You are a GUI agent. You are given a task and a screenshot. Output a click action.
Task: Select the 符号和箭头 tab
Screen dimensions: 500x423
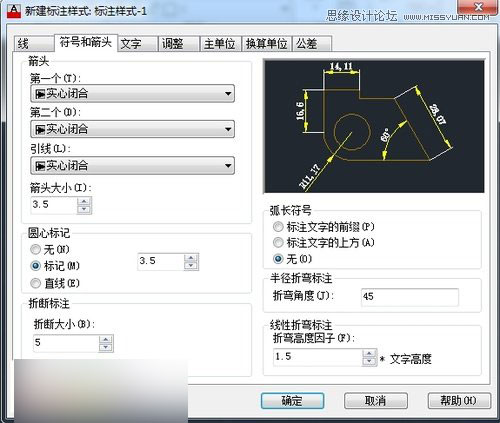click(x=86, y=43)
